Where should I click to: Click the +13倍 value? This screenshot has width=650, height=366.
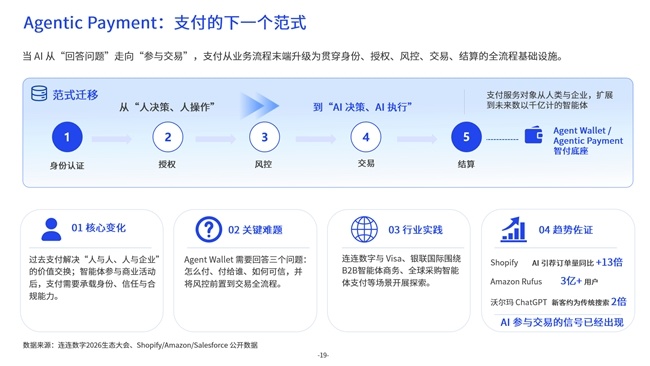[609, 262]
